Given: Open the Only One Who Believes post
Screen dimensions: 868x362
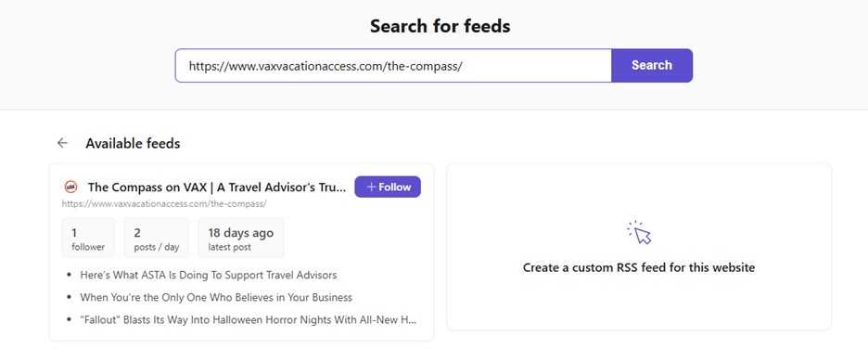Looking at the screenshot, I should 216,297.
